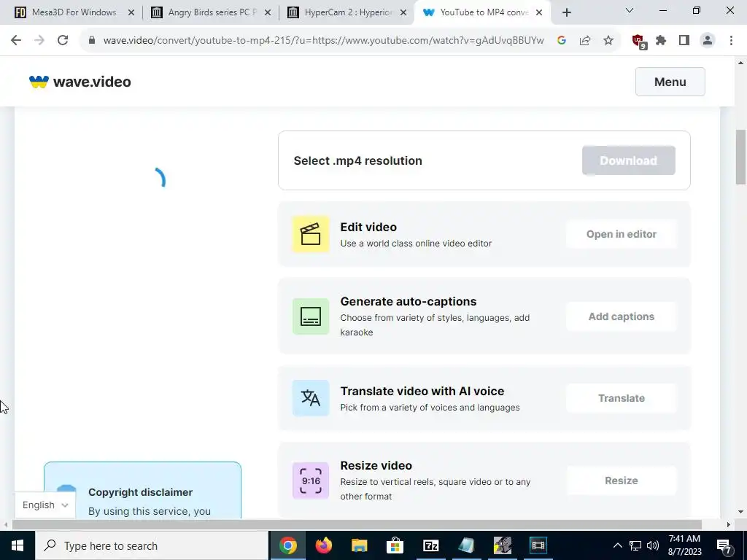The width and height of the screenshot is (747, 560).
Task: Open 7-Zip from the taskbar
Action: [430, 545]
